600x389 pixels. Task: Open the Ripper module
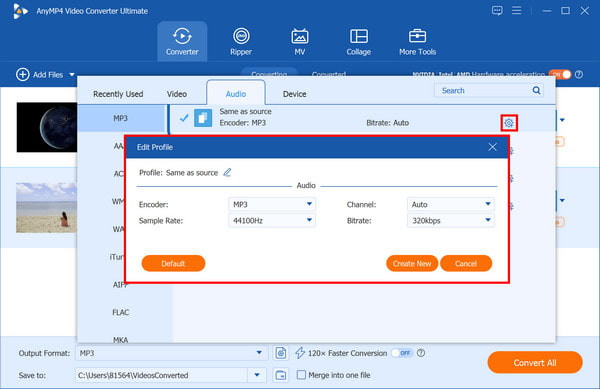241,41
